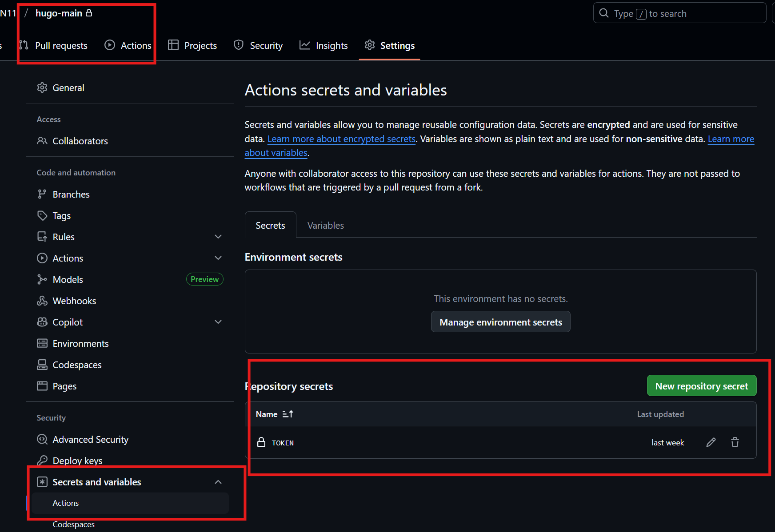Click the General gear icon in the sidebar
Image resolution: width=775 pixels, height=532 pixels.
point(42,88)
